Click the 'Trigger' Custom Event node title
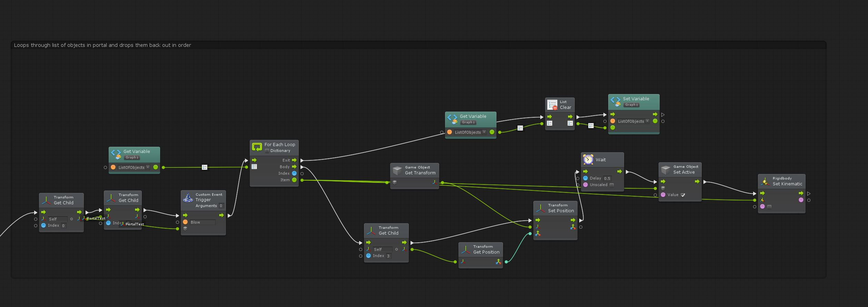The image size is (868, 307). [x=203, y=200]
